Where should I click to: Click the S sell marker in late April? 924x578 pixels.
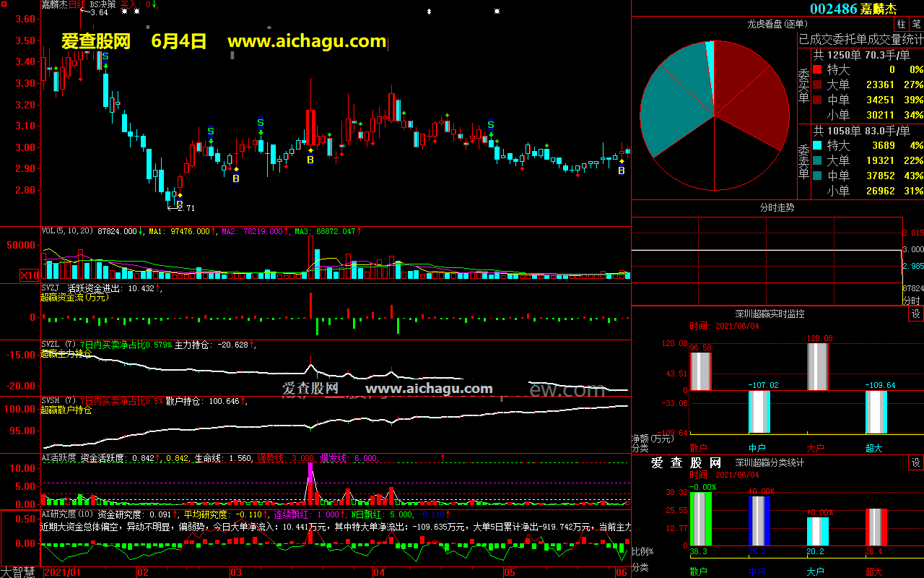pos(490,124)
